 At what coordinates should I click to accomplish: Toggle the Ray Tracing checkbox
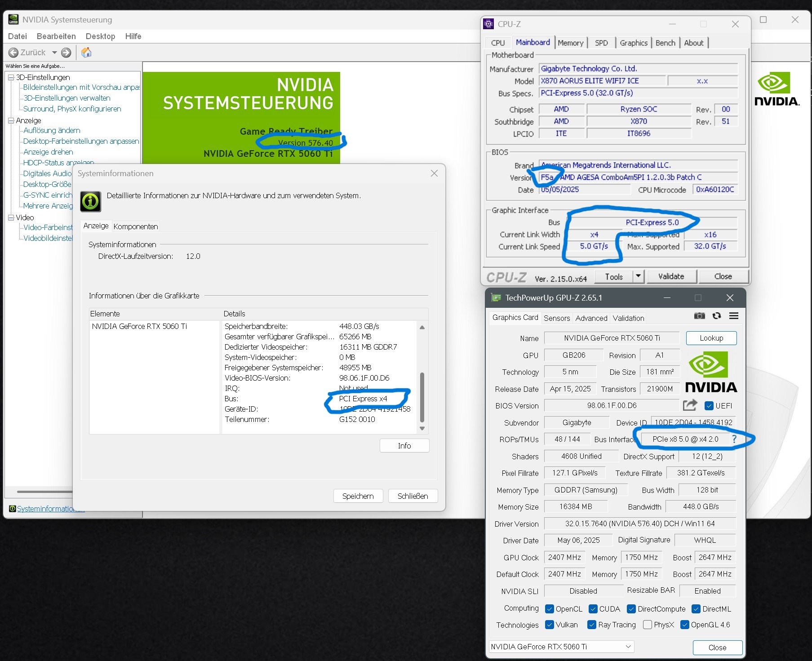click(x=592, y=625)
